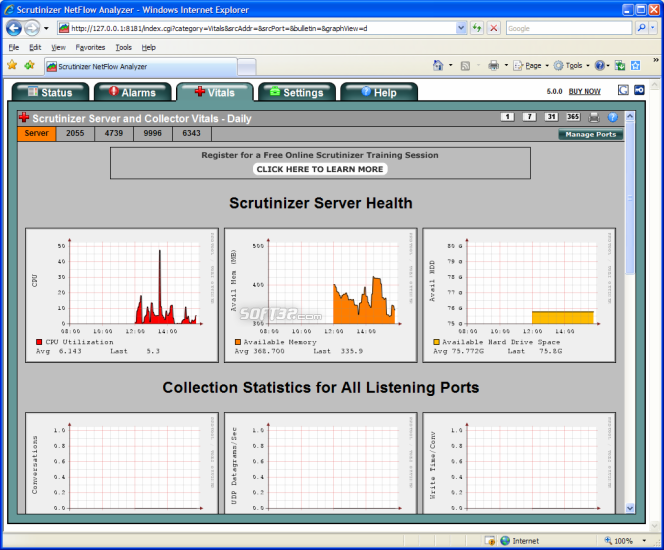This screenshot has width=664, height=550.
Task: Select port 4739 sub-tab
Action: tap(114, 133)
